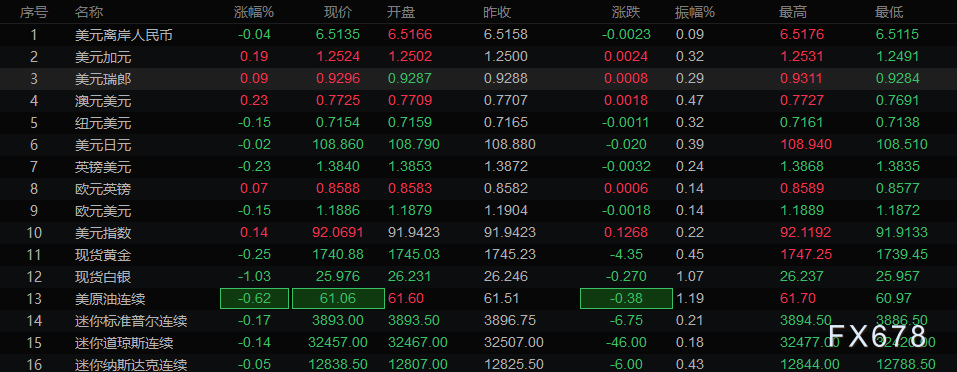Viewport: 957px width, 372px height.
Task: Sort by 涨幅% column header
Action: click(x=253, y=12)
